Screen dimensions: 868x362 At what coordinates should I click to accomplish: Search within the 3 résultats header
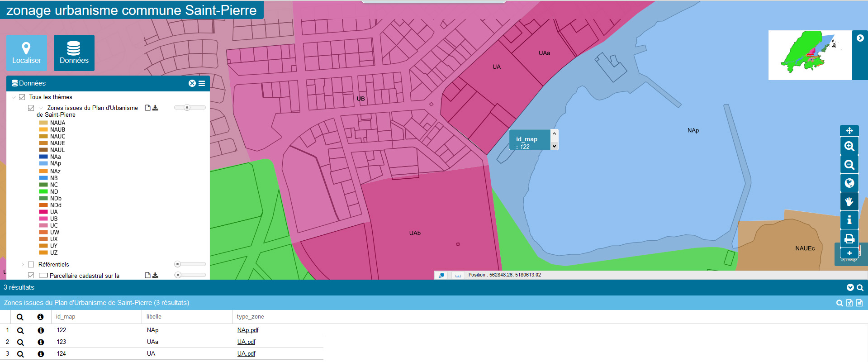tap(860, 287)
